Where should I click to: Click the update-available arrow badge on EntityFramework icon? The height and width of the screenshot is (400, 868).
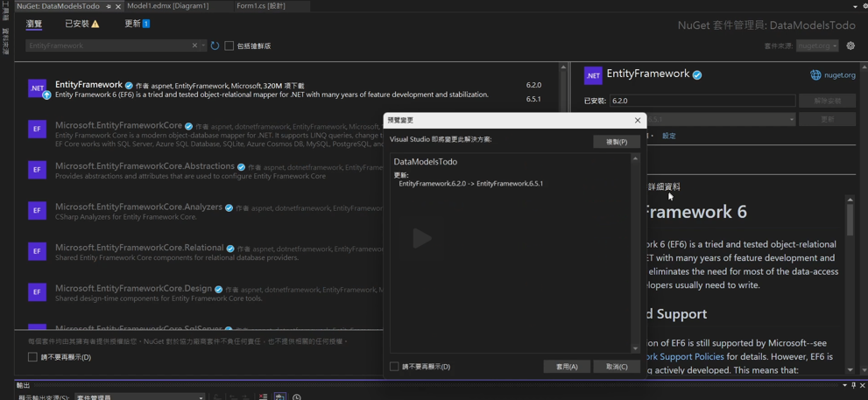coord(46,95)
